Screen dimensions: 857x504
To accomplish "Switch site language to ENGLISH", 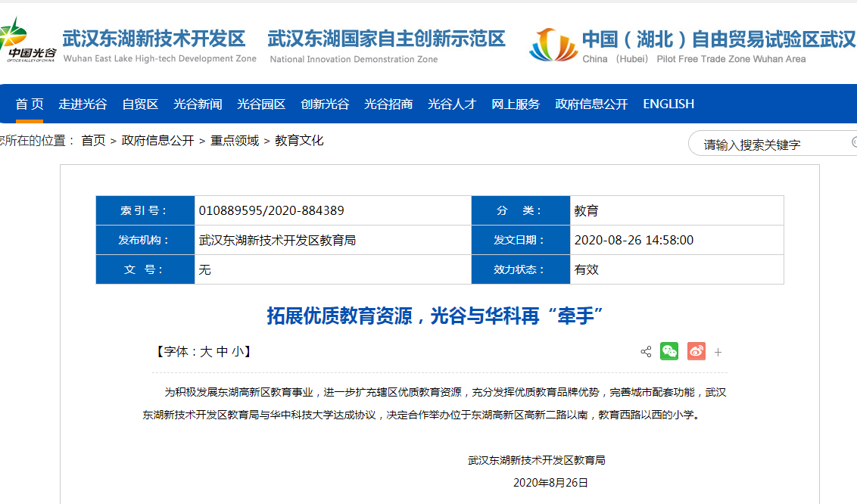I will click(x=668, y=104).
